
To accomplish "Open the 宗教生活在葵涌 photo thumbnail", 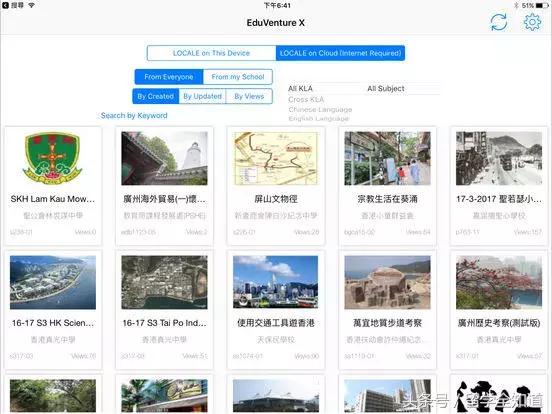I will (x=387, y=158).
